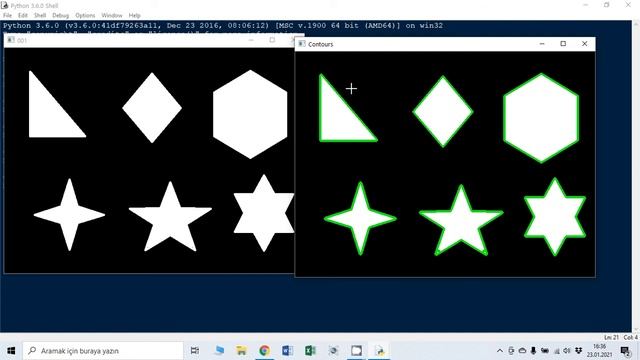Open the Edit menu
The width and height of the screenshot is (640, 360).
point(23,16)
